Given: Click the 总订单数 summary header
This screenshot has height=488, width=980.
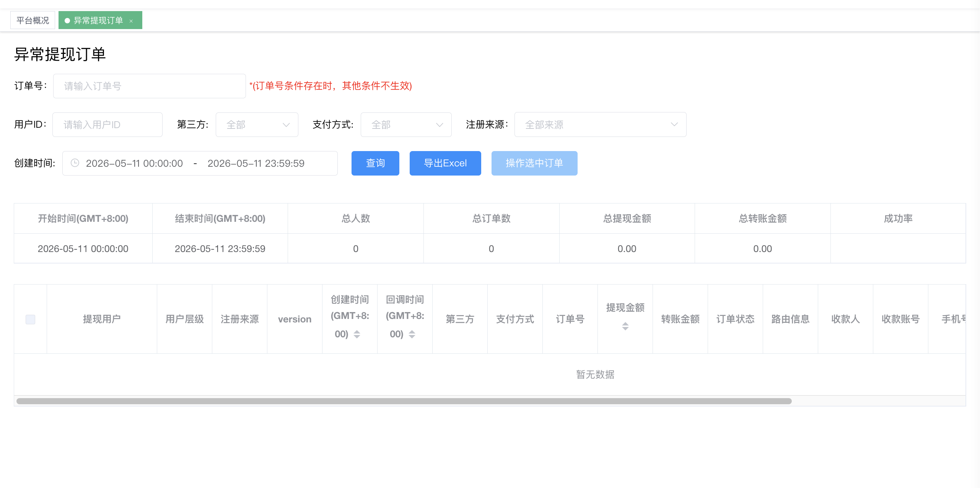Looking at the screenshot, I should click(x=492, y=218).
